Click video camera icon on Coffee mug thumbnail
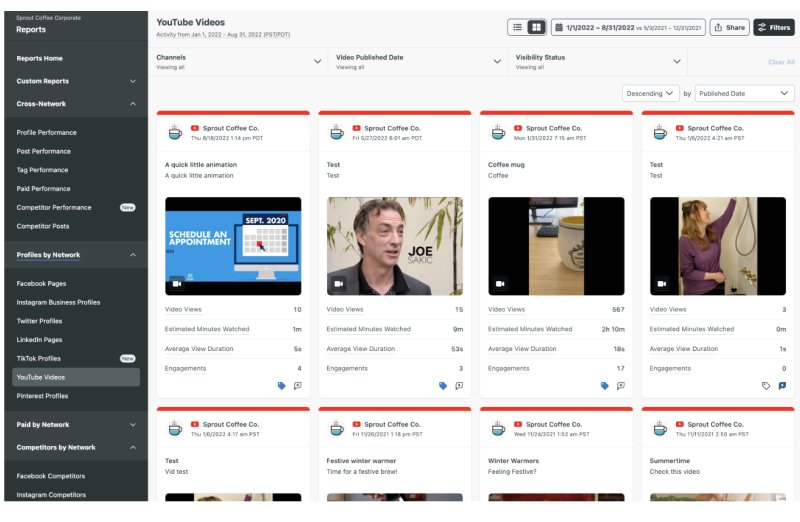This screenshot has height=522, width=800. [500, 284]
